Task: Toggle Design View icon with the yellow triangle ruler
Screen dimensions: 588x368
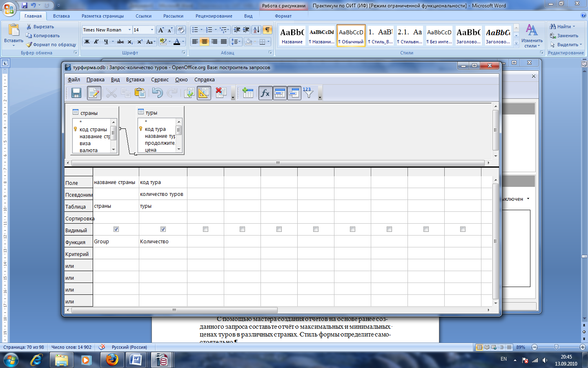Action: tap(204, 93)
